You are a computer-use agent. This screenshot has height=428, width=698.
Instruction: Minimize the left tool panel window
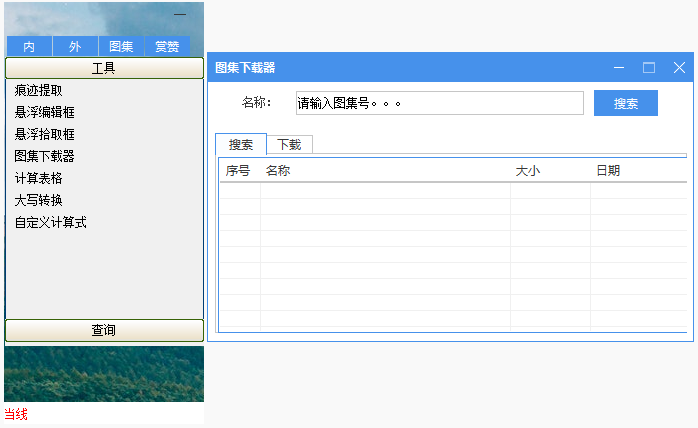[x=180, y=15]
